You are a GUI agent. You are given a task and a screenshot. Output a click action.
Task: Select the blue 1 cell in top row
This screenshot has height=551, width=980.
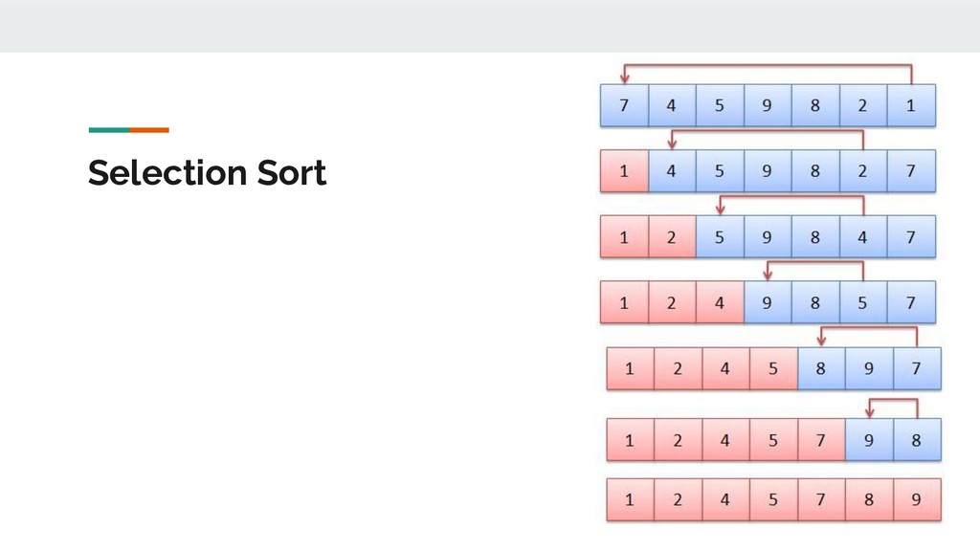click(x=911, y=105)
